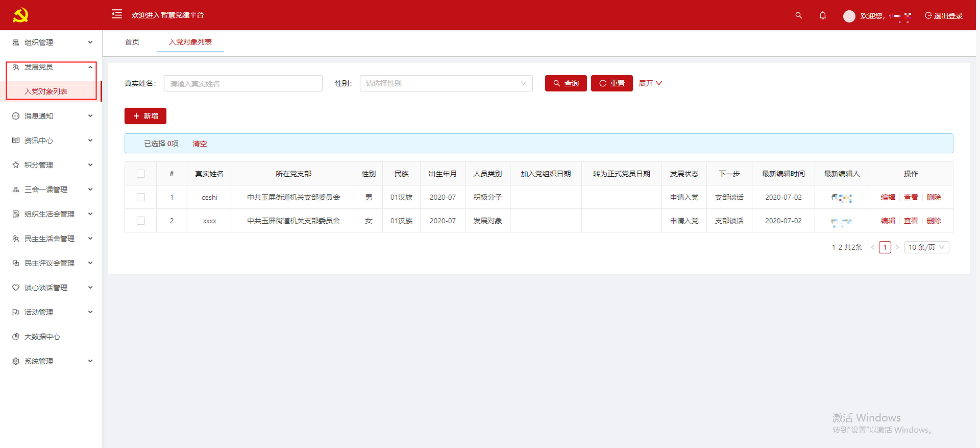
Task: Collapse the sidebar with the menu fold icon
Action: [117, 14]
